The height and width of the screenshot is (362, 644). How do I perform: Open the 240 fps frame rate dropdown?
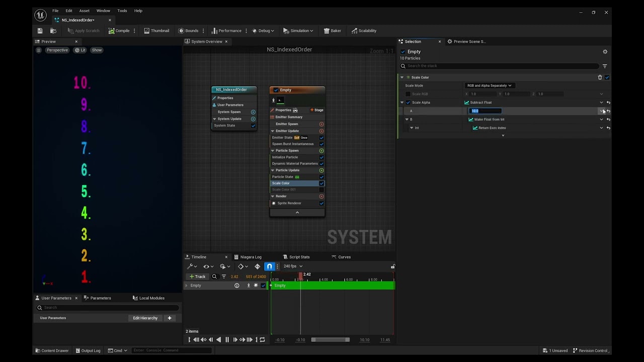tap(293, 266)
